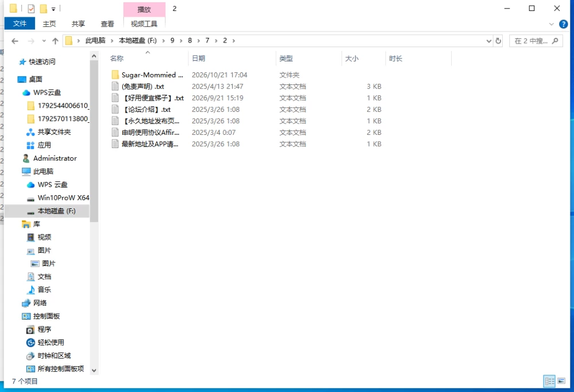This screenshot has width=574, height=392.
Task: Switch to large icons view layout
Action: pos(561,381)
